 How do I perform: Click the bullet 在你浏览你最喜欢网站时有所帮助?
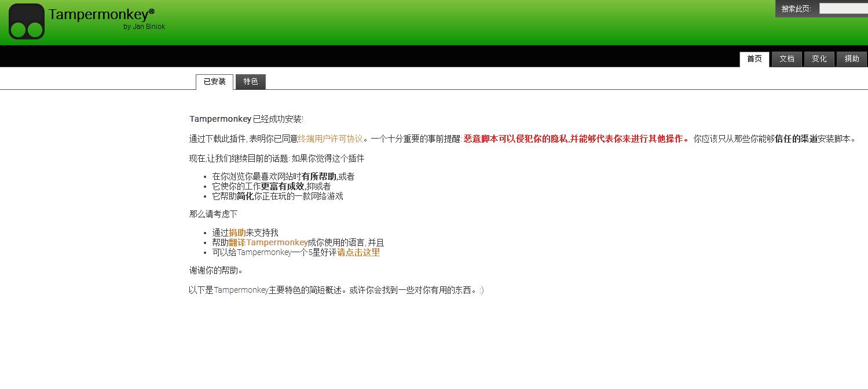point(283,176)
